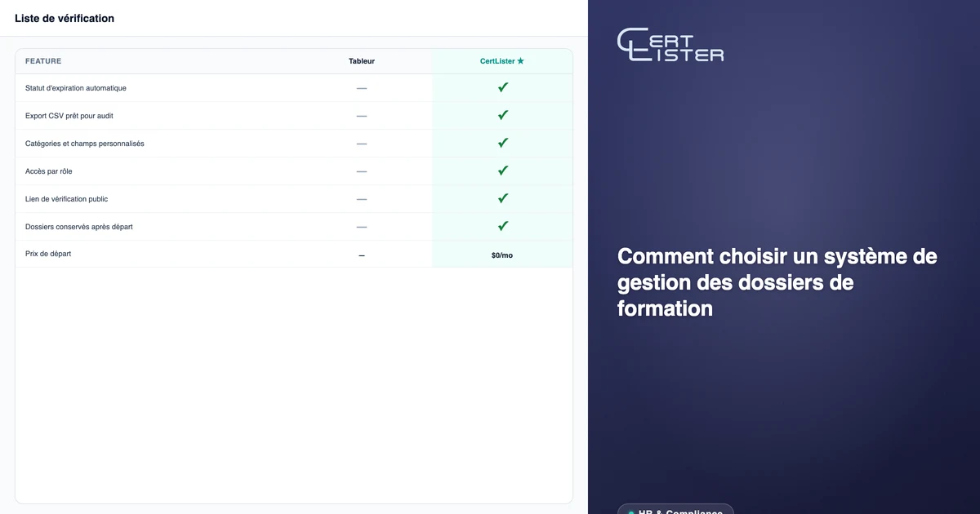This screenshot has height=514, width=980.
Task: Select 'Catégories et champs personnalisés' label
Action: 85,144
